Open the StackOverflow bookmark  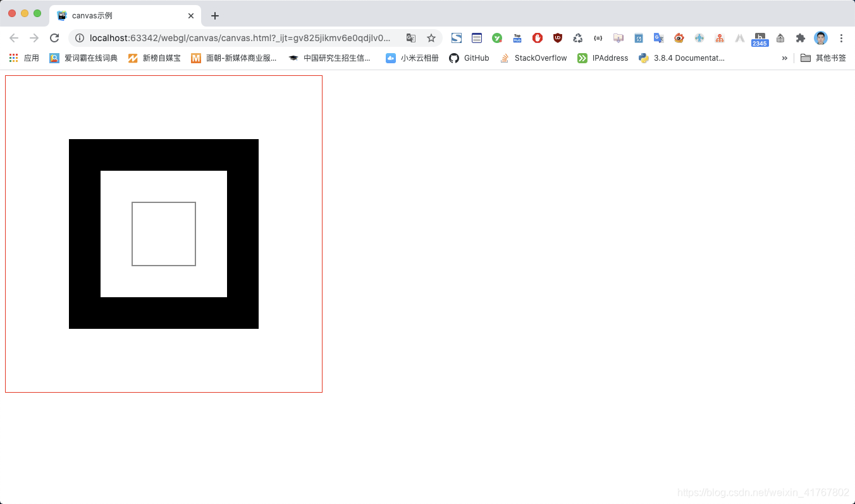(x=534, y=58)
